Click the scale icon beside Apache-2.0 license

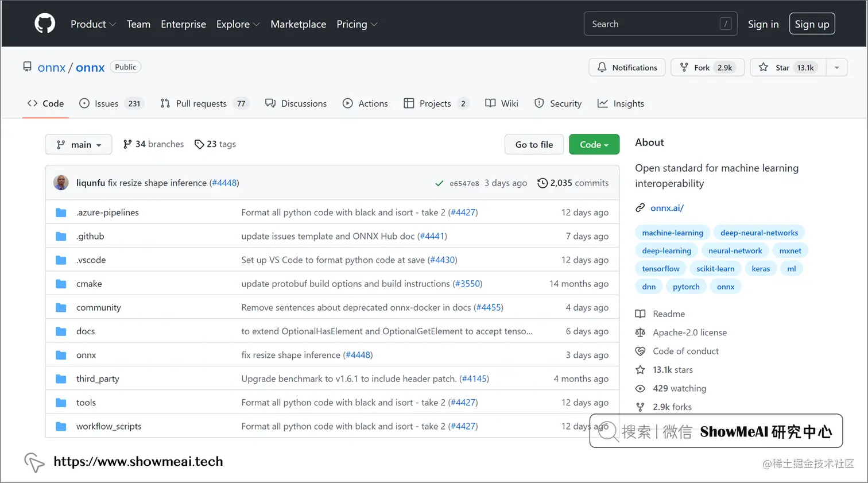pyautogui.click(x=640, y=333)
